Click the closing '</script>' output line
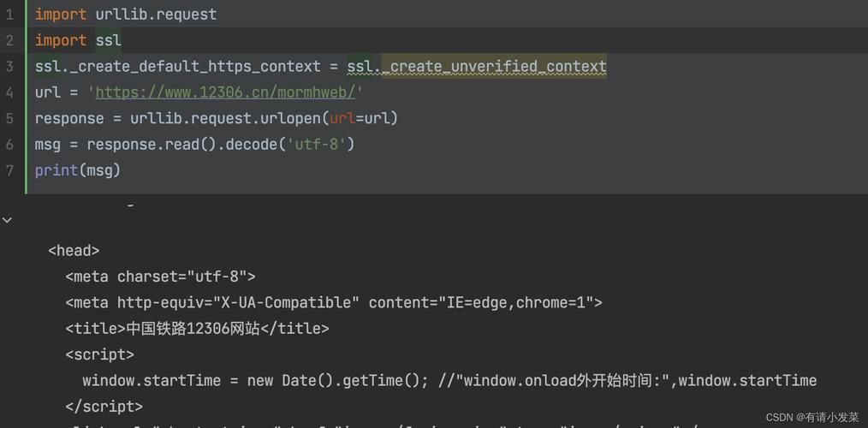The width and height of the screenshot is (868, 428). pos(104,407)
